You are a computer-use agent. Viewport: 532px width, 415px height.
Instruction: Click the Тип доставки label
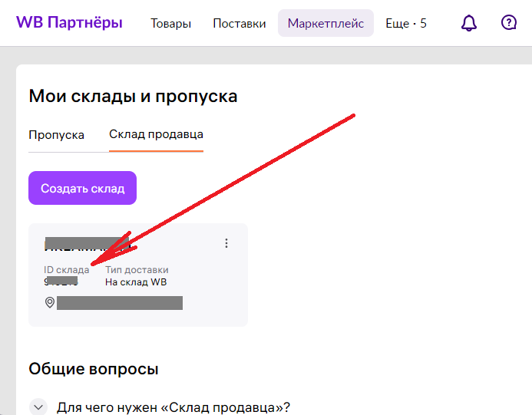(x=137, y=270)
